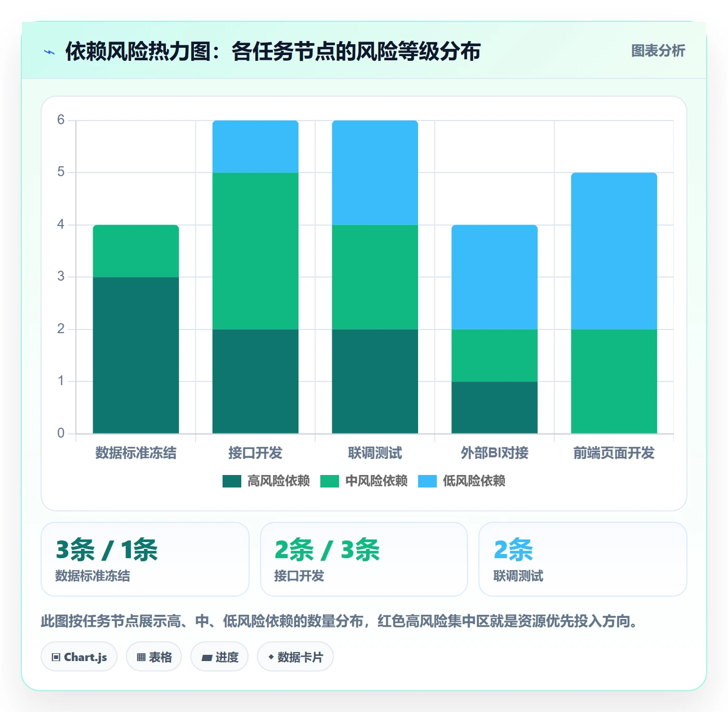Screen dimensions: 728x712
Task: Click the medium-risk segment of the 数据标准冻结 bar
Action: tap(136, 251)
